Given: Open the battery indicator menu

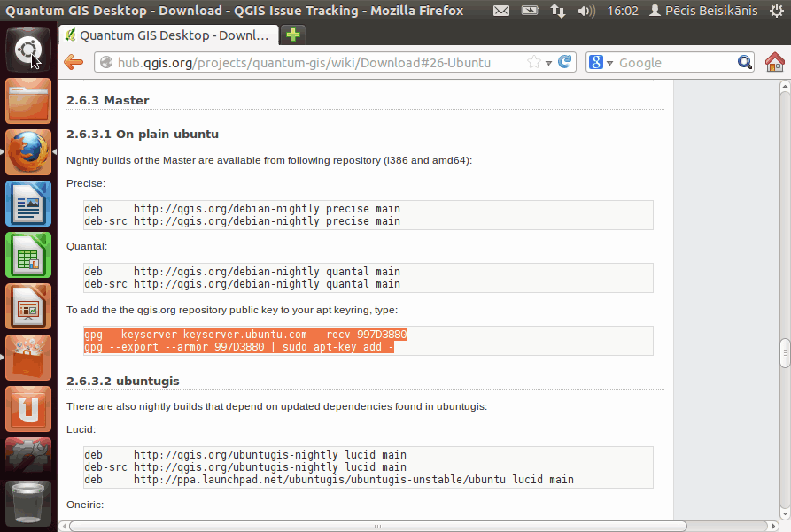Looking at the screenshot, I should coord(530,11).
